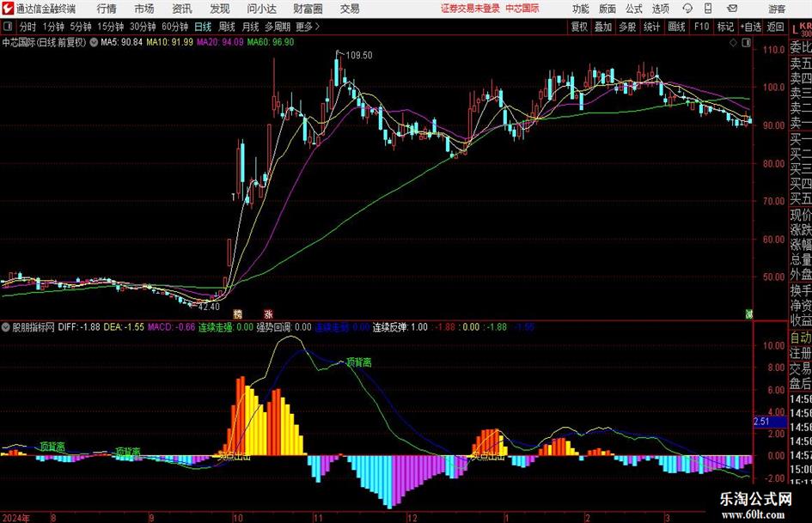Add stock via +自选 button

point(750,27)
